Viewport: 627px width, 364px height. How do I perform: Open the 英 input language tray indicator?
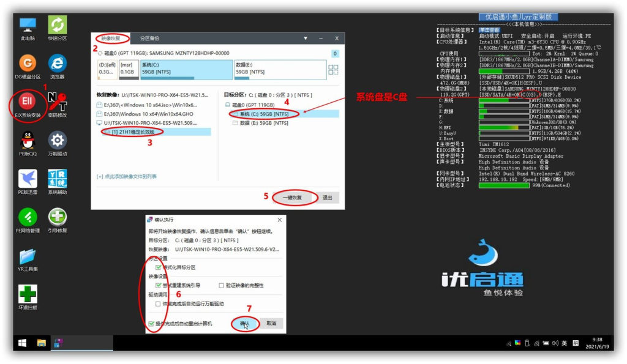click(x=564, y=343)
